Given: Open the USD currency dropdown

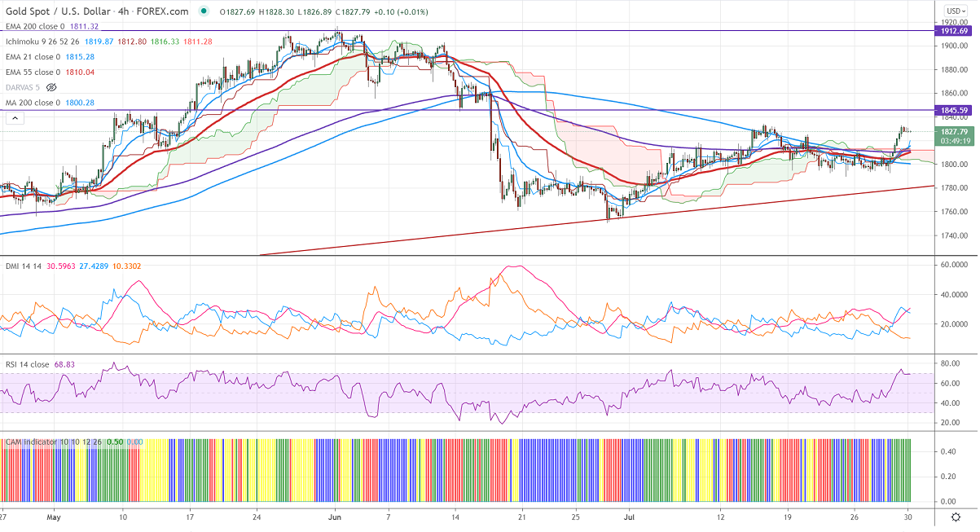Looking at the screenshot, I should [x=956, y=11].
